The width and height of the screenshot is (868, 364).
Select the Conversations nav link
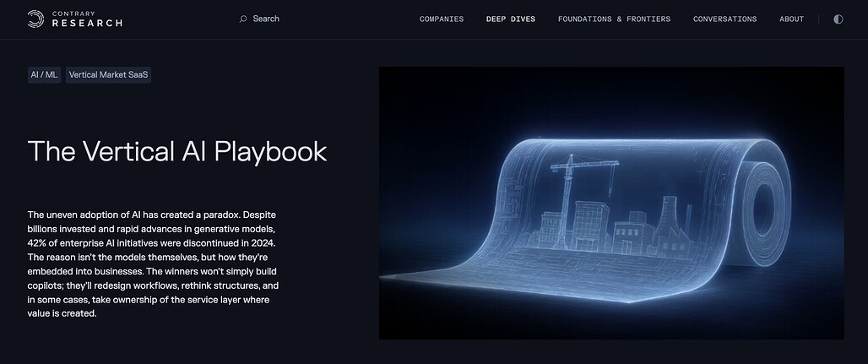pyautogui.click(x=724, y=19)
